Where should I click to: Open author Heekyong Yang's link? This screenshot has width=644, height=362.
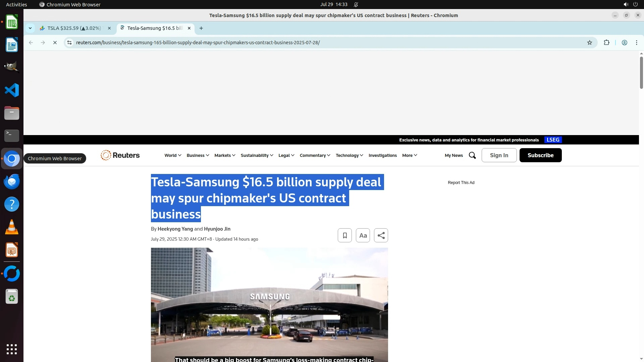175,229
